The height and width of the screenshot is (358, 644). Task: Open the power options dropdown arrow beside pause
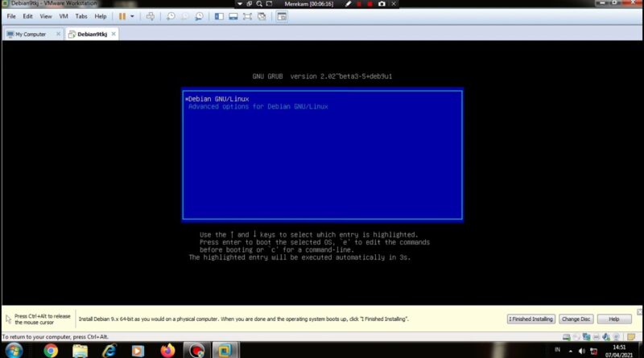(132, 16)
